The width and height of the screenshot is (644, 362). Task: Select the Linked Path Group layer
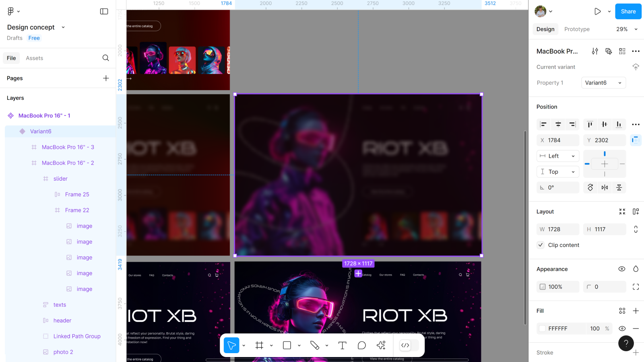(x=77, y=336)
